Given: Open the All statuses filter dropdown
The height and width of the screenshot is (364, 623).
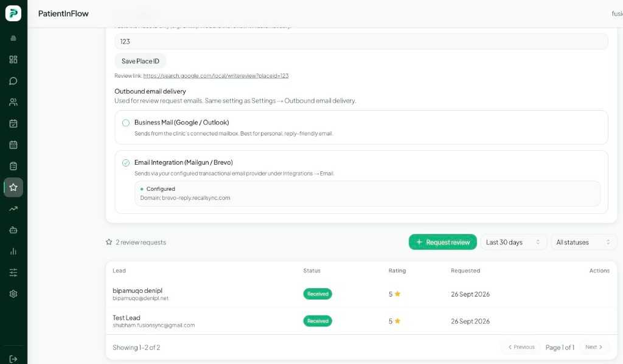Looking at the screenshot, I should 583,242.
